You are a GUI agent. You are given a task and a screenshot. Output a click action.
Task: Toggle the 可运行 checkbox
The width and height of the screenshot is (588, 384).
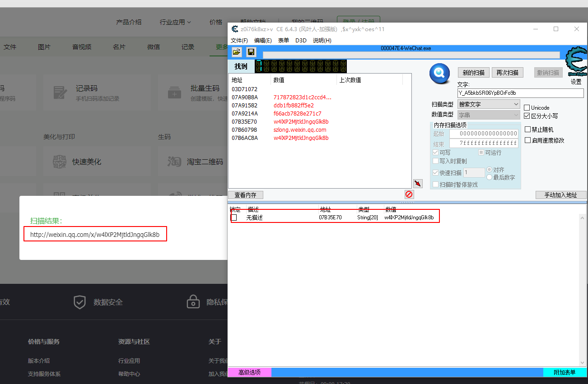(481, 153)
